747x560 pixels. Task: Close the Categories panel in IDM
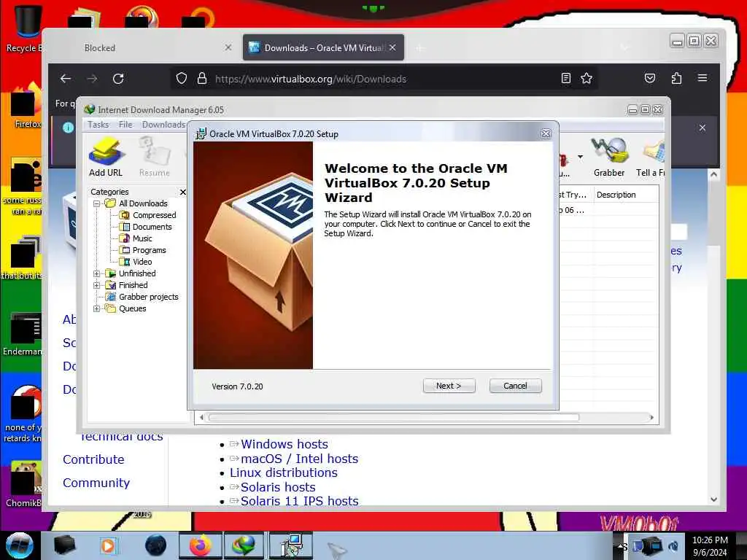click(183, 192)
